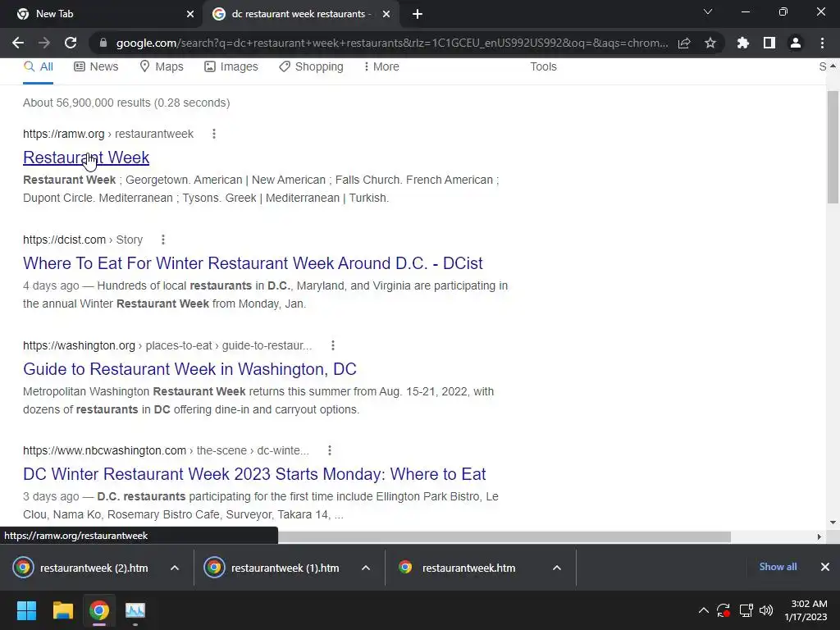
Task: Reload the current page
Action: [x=71, y=43]
